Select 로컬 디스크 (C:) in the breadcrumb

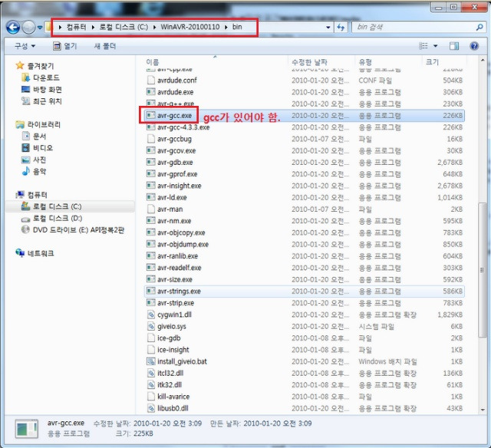pyautogui.click(x=124, y=27)
